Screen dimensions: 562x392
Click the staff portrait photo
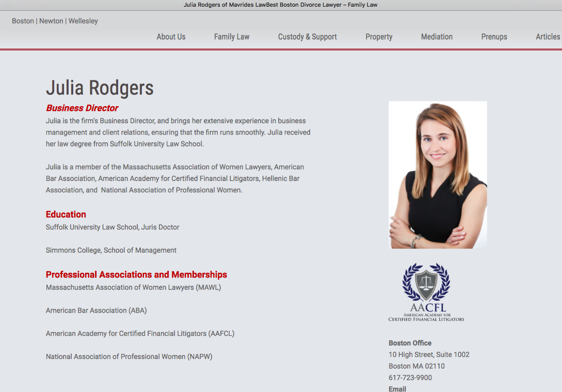click(438, 175)
